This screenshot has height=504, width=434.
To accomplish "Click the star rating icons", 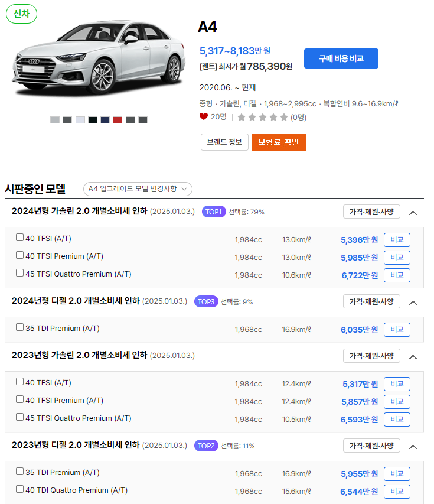I will 262,117.
